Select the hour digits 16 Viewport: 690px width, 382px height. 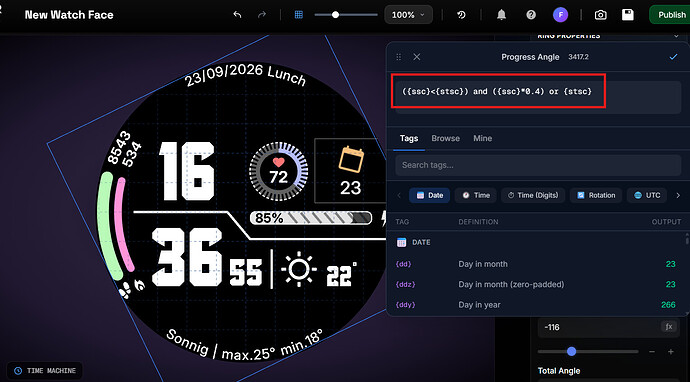187,171
